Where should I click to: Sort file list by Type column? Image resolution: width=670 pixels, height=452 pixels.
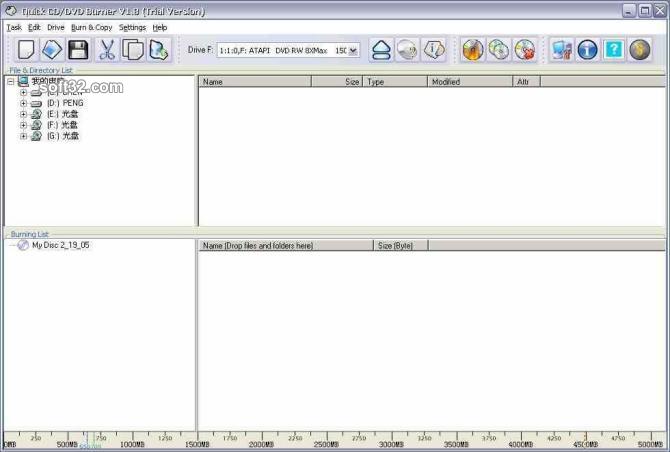coord(395,82)
